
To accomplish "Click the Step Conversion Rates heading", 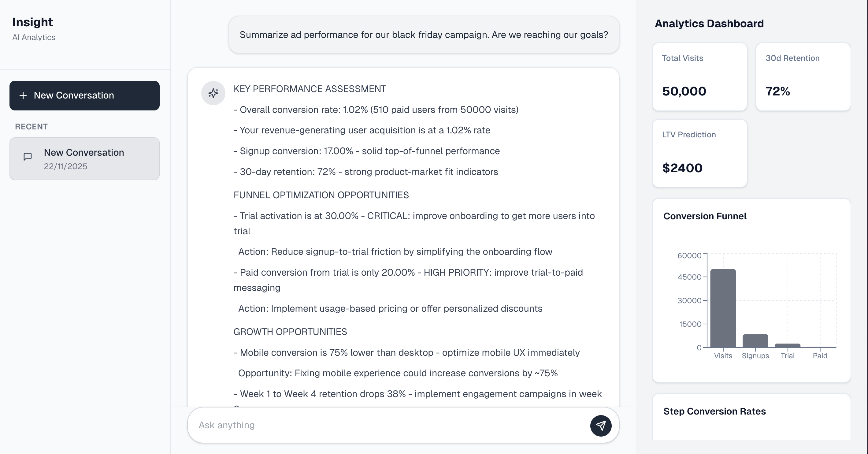I will point(714,411).
